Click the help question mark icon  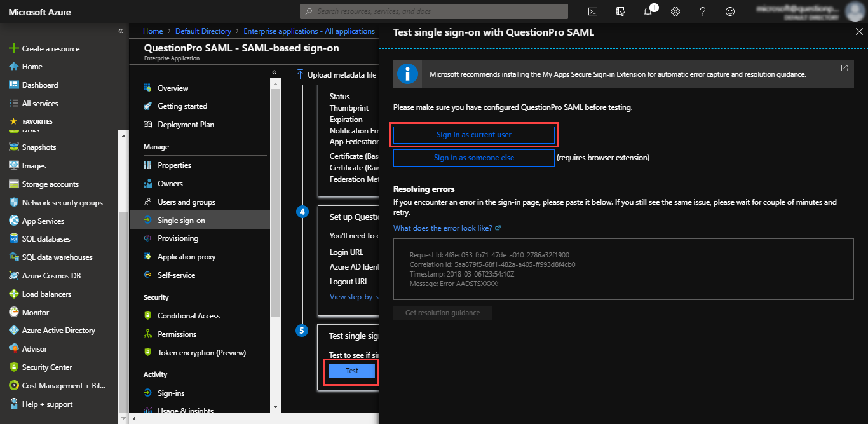[703, 11]
